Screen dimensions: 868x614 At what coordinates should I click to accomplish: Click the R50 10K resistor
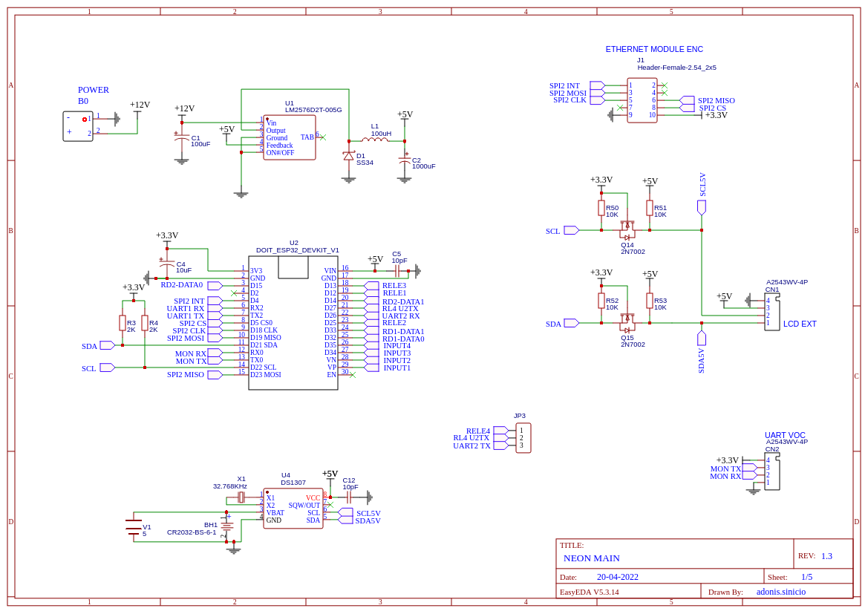pyautogui.click(x=601, y=208)
